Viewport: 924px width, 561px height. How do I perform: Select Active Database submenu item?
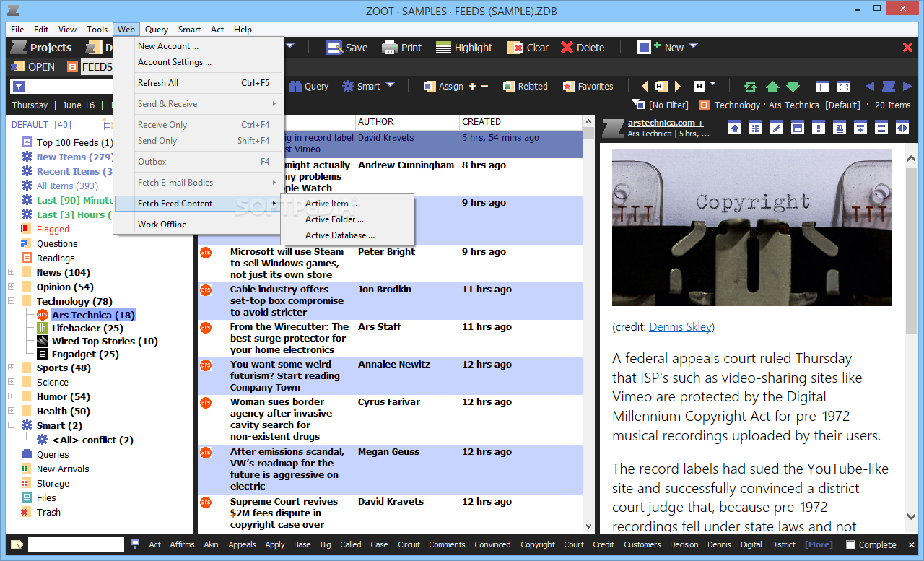[x=347, y=235]
